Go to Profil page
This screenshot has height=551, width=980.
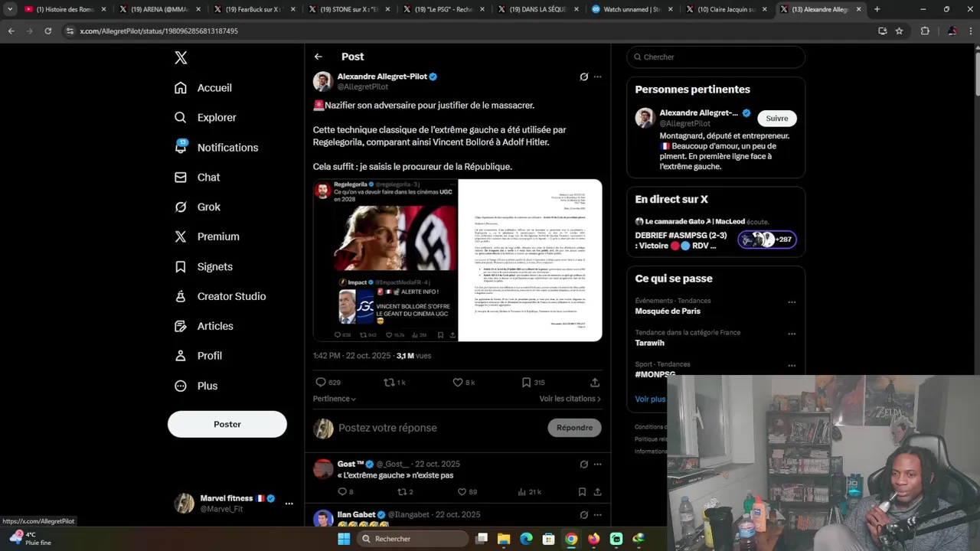click(x=198, y=357)
